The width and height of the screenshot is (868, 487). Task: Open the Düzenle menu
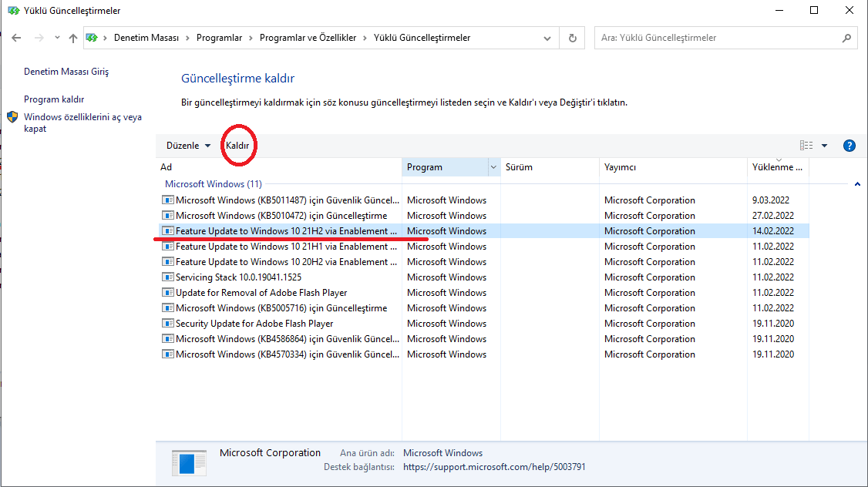pyautogui.click(x=188, y=146)
